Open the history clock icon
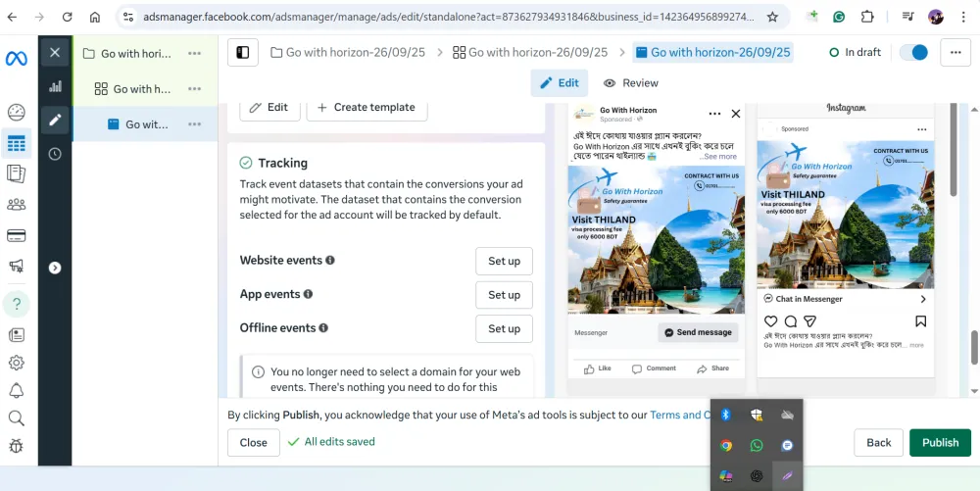Screen dimensions: 980x491 (55, 154)
